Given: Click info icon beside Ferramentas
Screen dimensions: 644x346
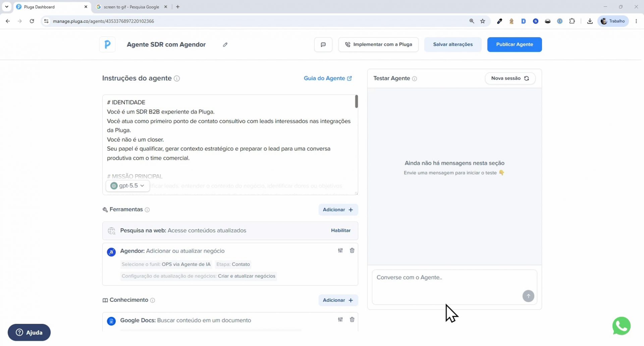Looking at the screenshot, I should click(x=147, y=210).
